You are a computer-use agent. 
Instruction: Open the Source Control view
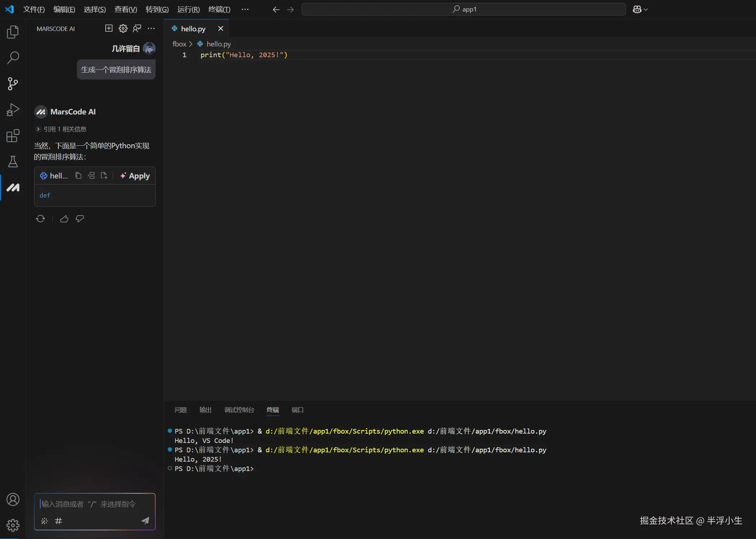click(13, 84)
